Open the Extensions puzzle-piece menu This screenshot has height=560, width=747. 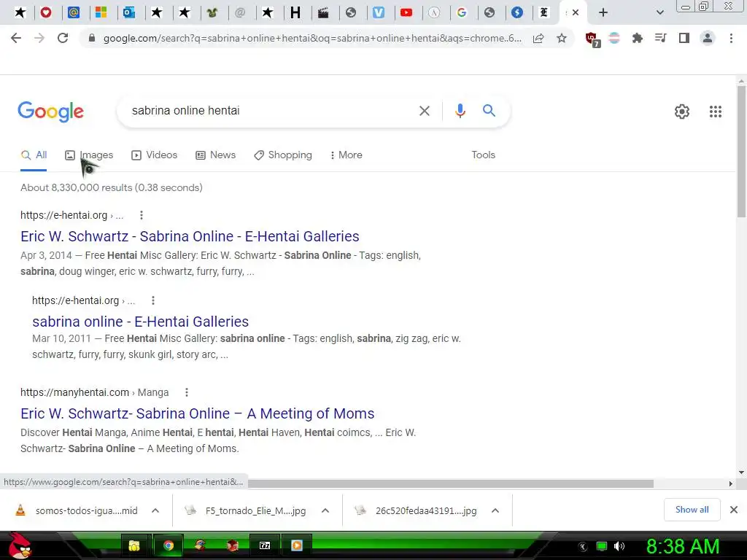click(x=637, y=38)
